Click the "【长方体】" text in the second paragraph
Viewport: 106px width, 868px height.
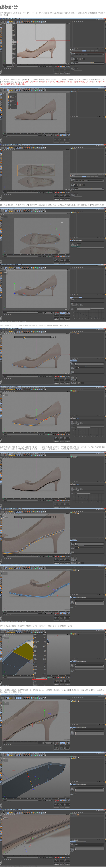coord(25,80)
